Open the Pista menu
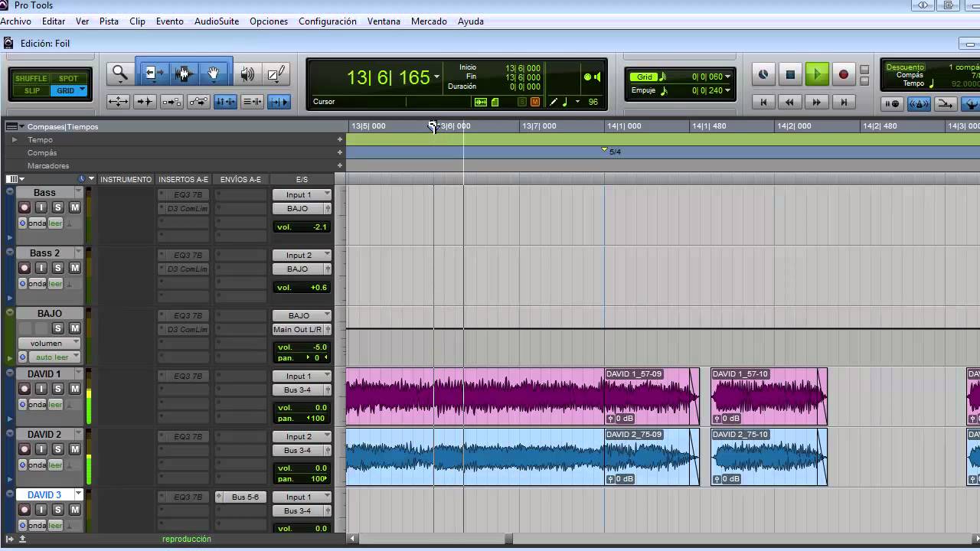This screenshot has width=980, height=551. click(109, 21)
